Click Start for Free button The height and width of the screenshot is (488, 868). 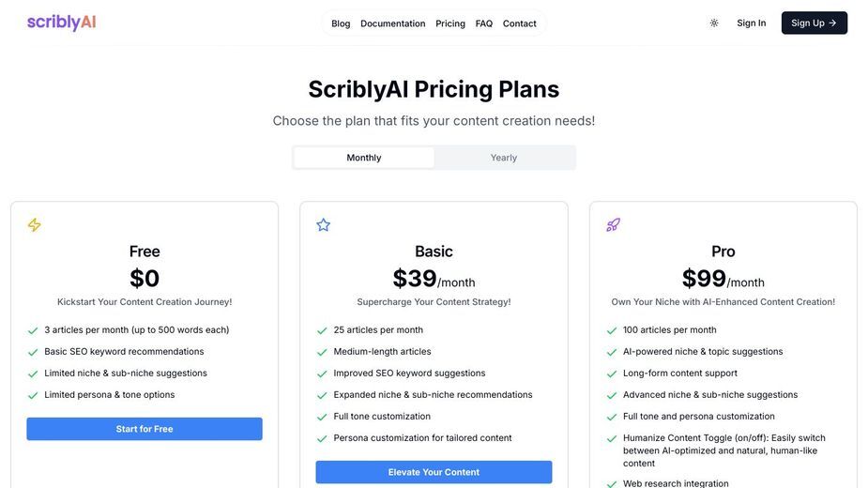145,429
